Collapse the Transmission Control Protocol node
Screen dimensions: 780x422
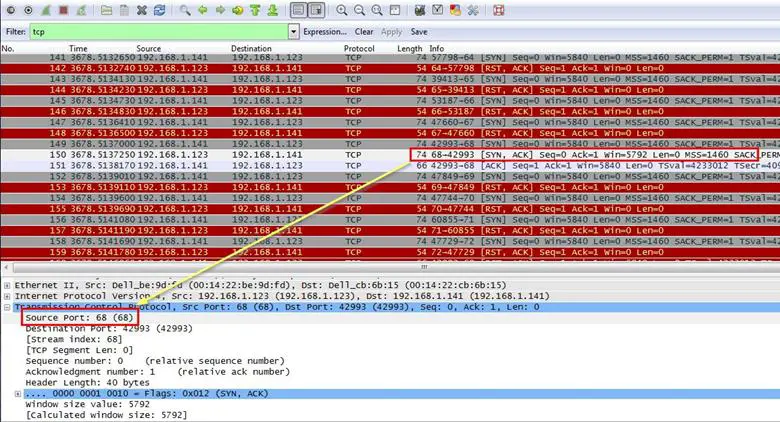[6, 307]
